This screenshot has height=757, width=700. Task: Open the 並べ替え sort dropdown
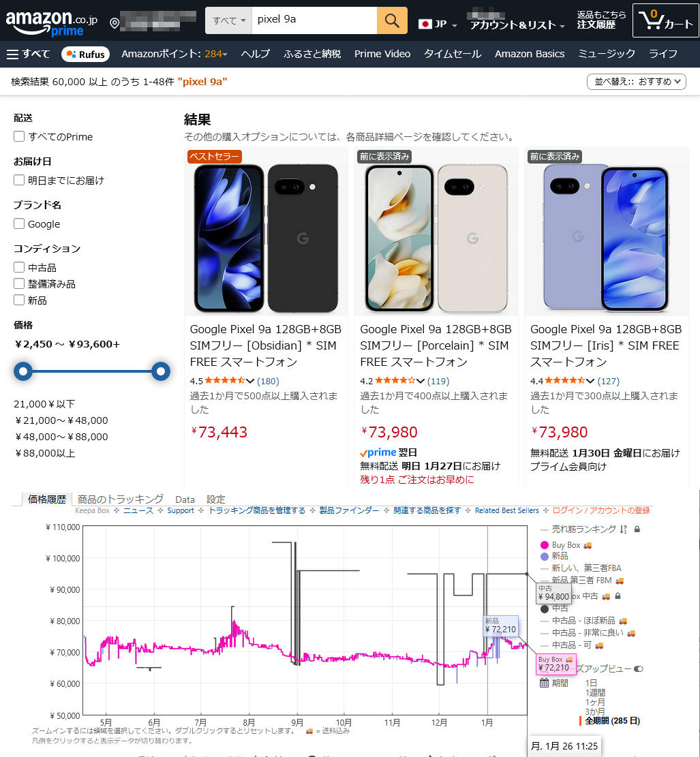(x=636, y=82)
